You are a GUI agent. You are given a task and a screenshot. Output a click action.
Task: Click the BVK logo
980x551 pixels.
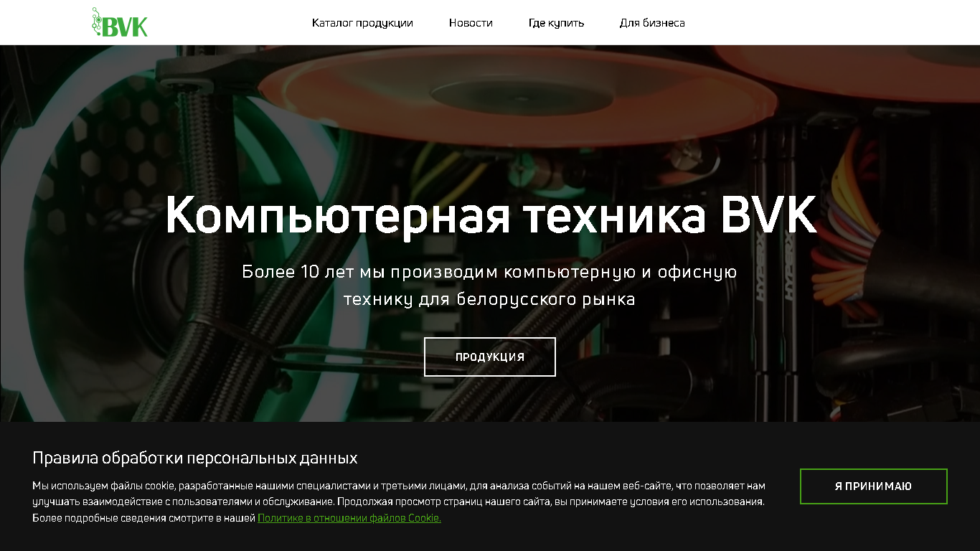(x=120, y=22)
